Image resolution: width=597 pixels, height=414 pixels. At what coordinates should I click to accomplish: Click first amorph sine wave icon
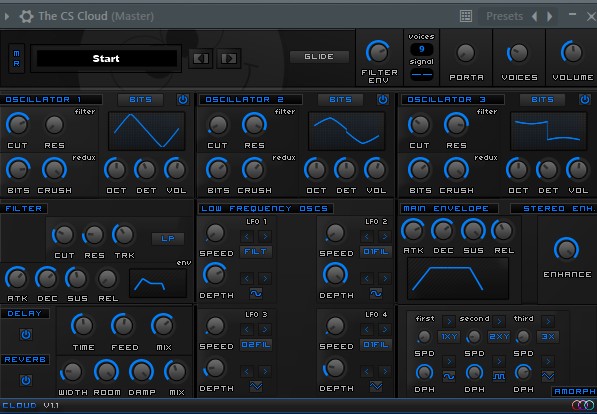click(449, 376)
